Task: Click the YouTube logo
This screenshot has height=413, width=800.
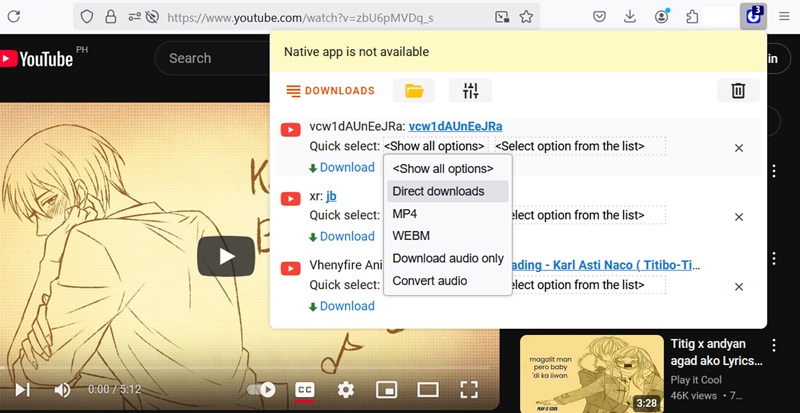Action: coord(37,59)
